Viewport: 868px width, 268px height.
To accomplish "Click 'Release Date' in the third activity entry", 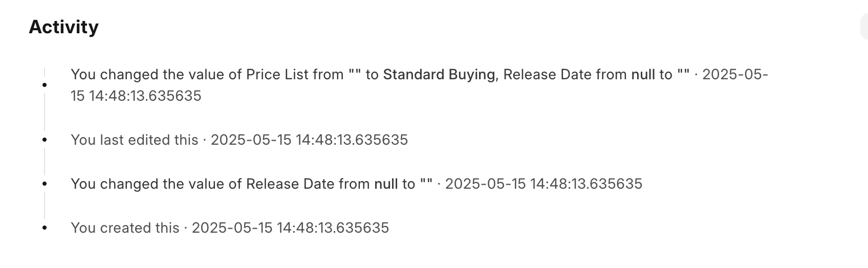I will point(290,184).
